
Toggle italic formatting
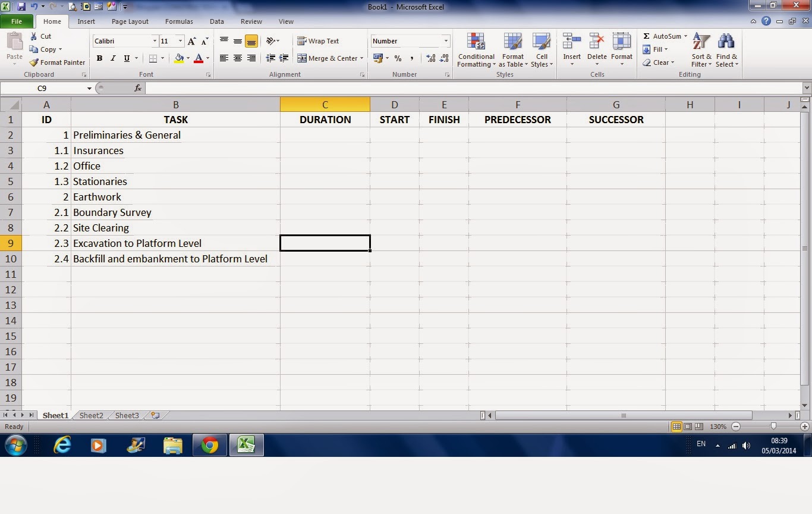(112, 58)
